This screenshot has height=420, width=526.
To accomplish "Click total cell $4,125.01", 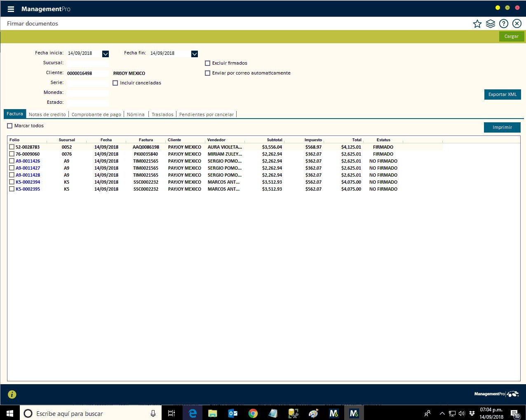I will pyautogui.click(x=351, y=147).
